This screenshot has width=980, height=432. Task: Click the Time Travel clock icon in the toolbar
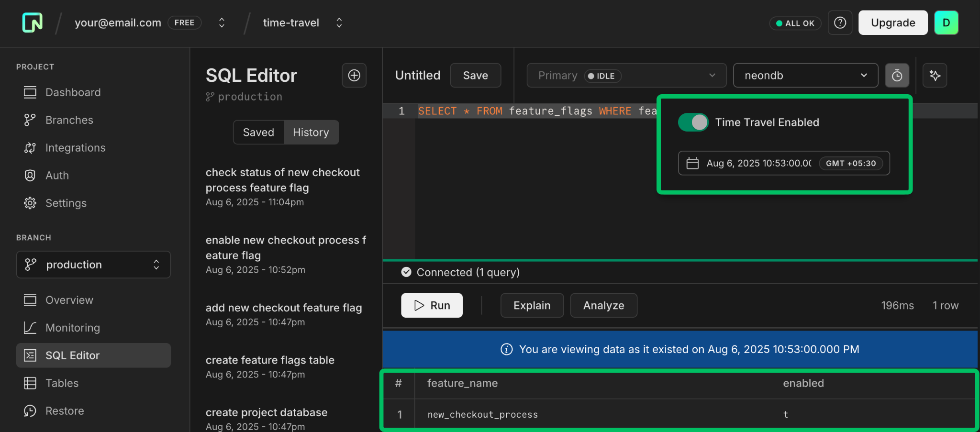coord(897,75)
